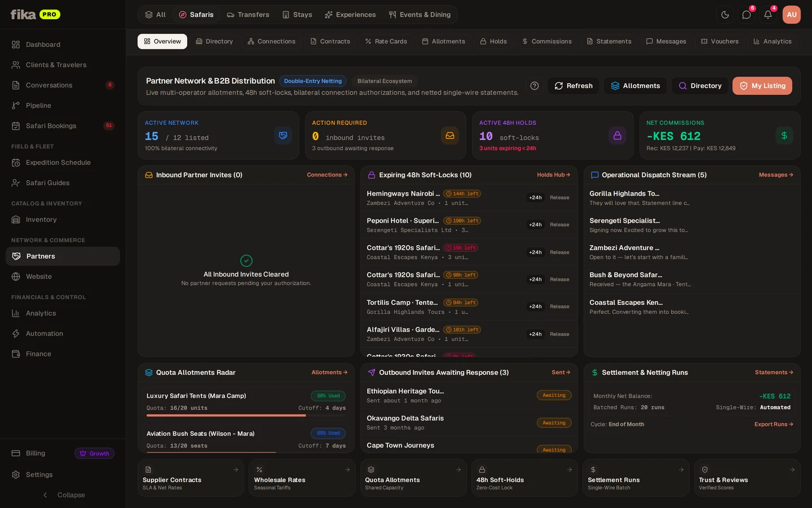This screenshot has height=508, width=812.
Task: Open Conversations sidebar item
Action: click(x=63, y=85)
